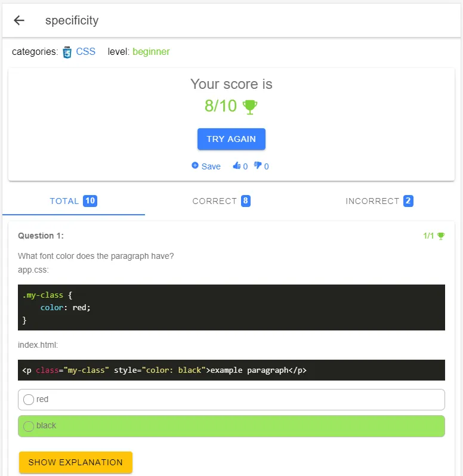Open the CSS category link
Screen dimensions: 463x476
[x=85, y=51]
